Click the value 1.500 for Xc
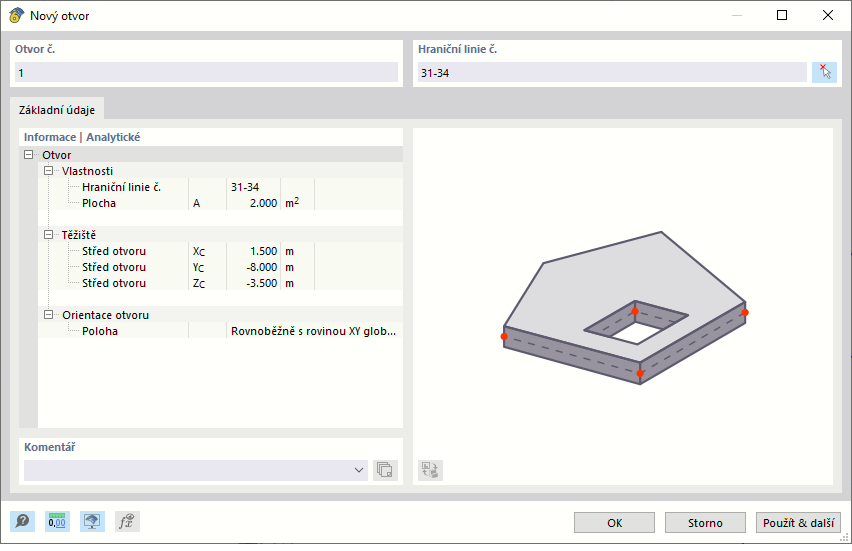Image resolution: width=852 pixels, height=551 pixels. point(264,251)
